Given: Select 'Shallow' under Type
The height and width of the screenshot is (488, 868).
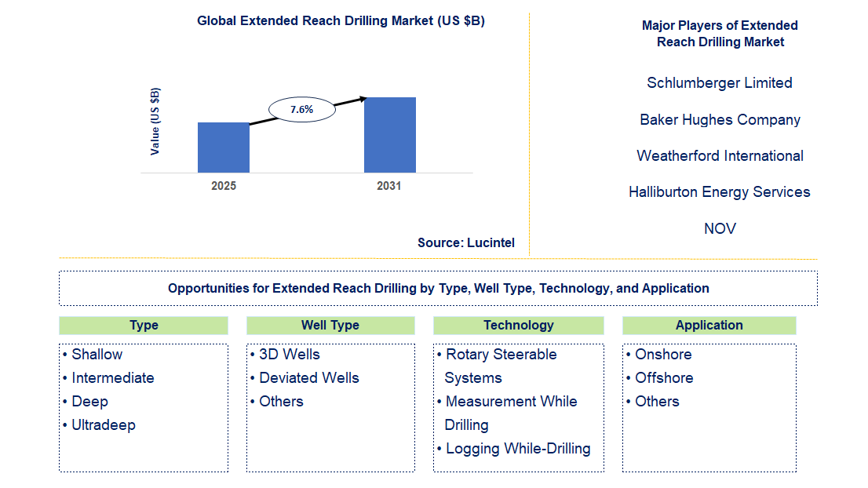Looking at the screenshot, I should [97, 355].
